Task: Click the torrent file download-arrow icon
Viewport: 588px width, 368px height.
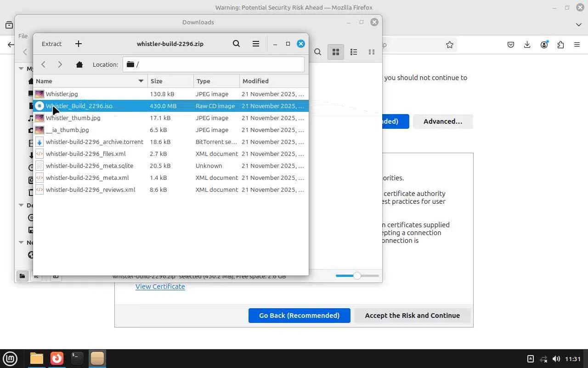Action: (40, 142)
